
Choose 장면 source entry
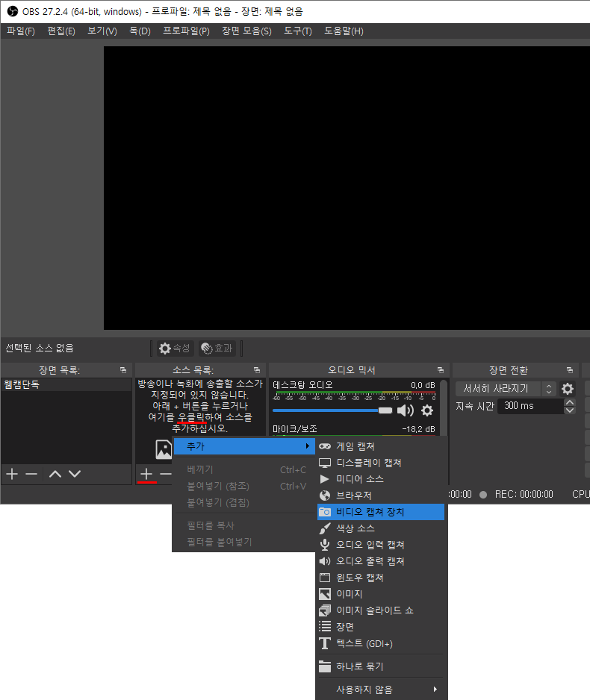coord(381,627)
